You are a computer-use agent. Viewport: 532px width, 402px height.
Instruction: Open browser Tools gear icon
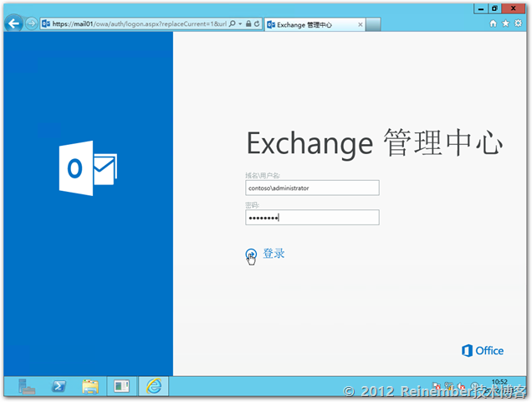(x=518, y=23)
